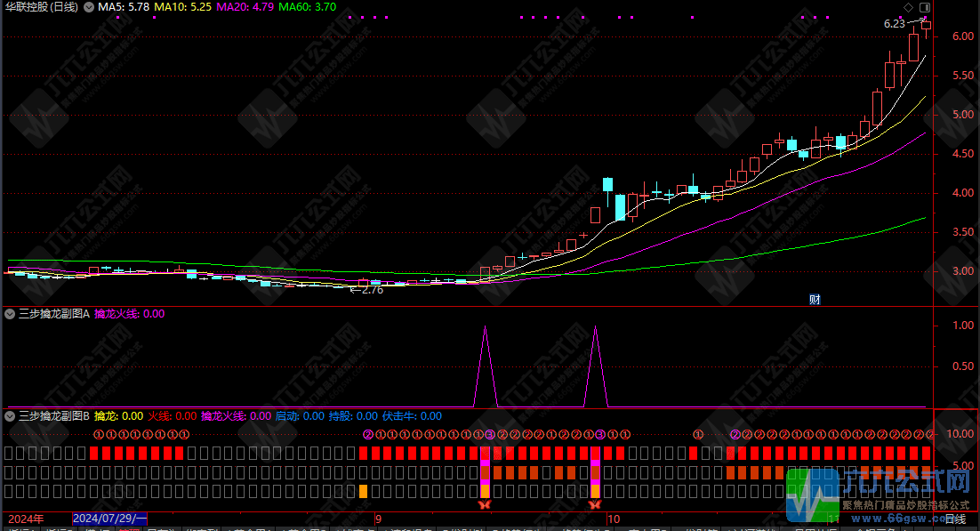
Task: Click the highlighted 2024/07/29 date marker
Action: pos(110,519)
